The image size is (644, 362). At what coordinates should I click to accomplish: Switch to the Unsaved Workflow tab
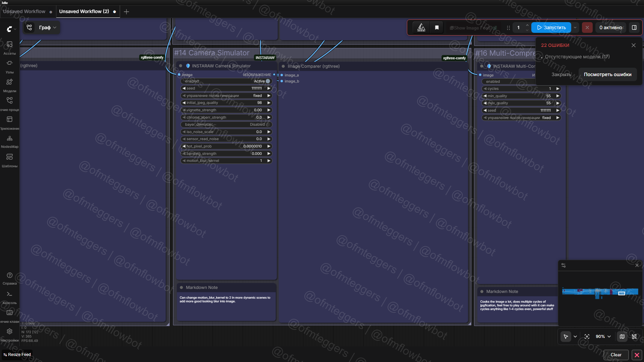pos(24,11)
